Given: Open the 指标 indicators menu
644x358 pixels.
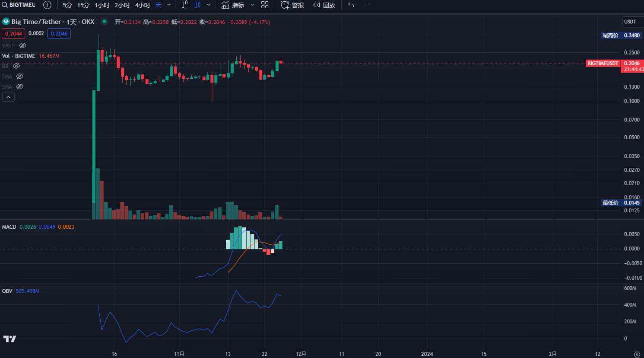Looking at the screenshot, I should pos(233,5).
